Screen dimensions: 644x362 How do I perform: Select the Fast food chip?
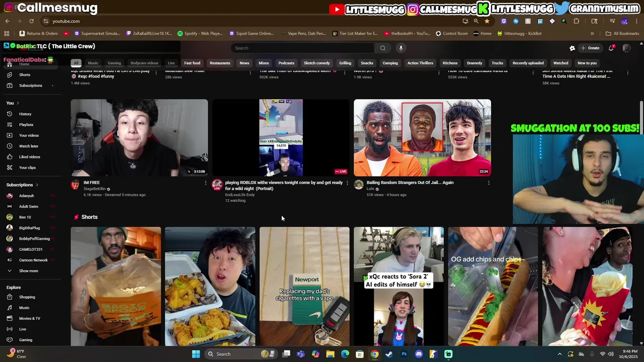click(x=192, y=63)
